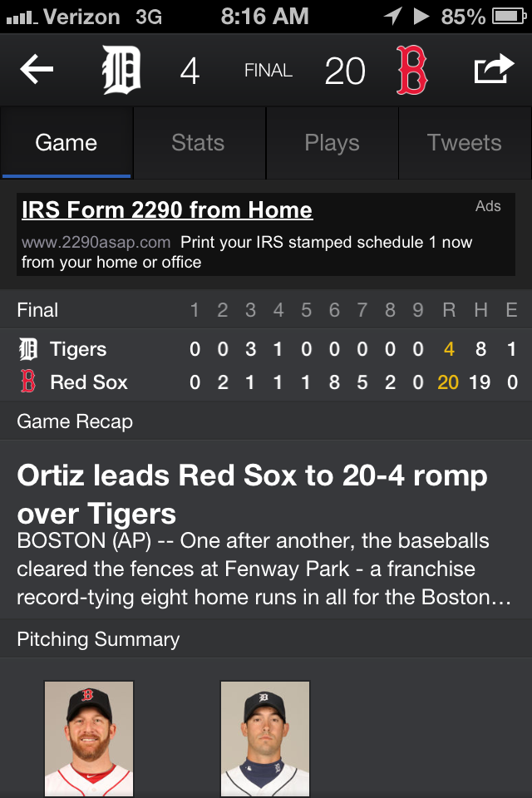Tap the back arrow icon
Screen dimensions: 532x798
click(37, 71)
